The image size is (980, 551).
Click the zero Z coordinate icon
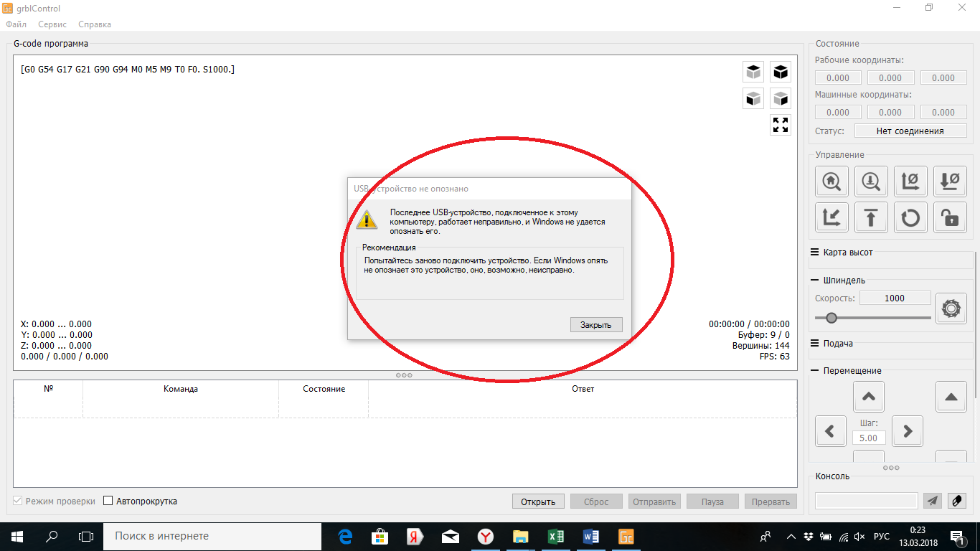950,182
